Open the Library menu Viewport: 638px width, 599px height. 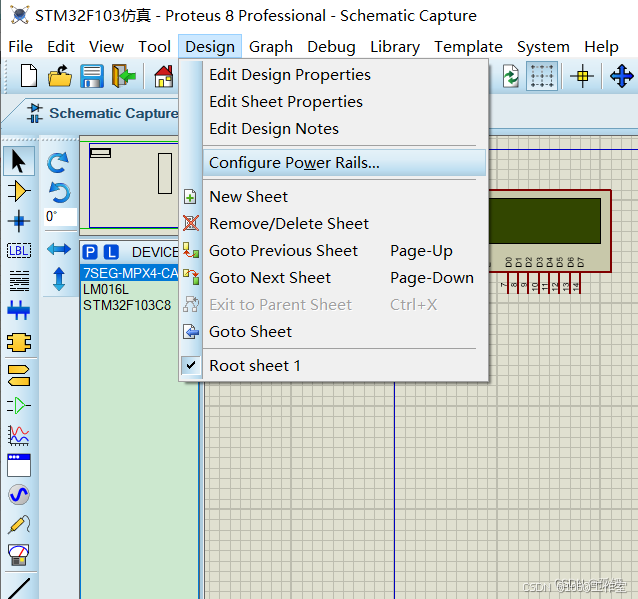[395, 47]
